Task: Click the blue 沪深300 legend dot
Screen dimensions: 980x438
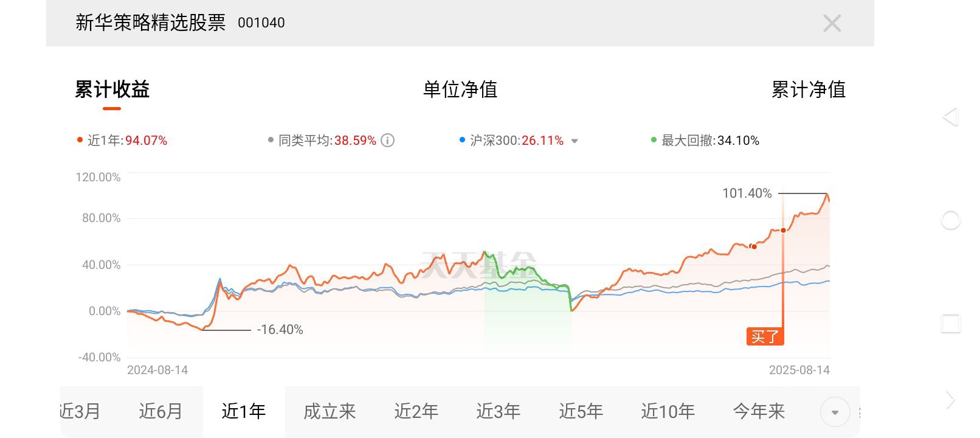Action: [x=462, y=140]
